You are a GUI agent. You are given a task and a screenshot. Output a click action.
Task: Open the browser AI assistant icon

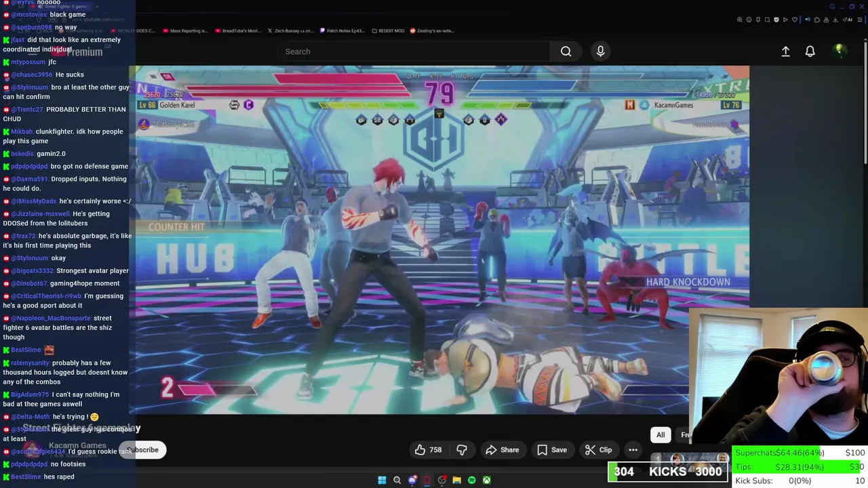pyautogui.click(x=848, y=20)
